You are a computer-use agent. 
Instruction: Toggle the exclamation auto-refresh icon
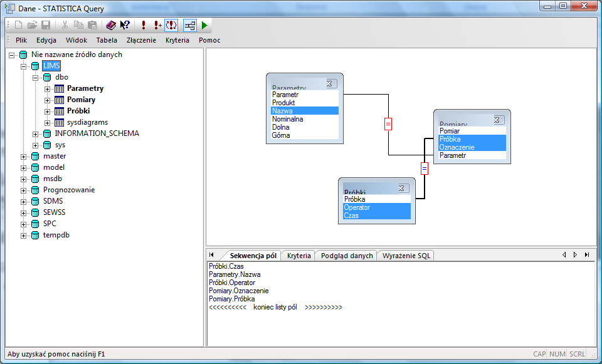171,25
